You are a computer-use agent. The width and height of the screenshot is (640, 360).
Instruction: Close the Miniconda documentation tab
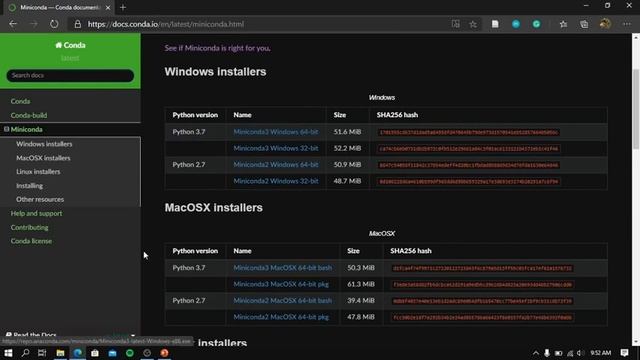[x=108, y=7]
